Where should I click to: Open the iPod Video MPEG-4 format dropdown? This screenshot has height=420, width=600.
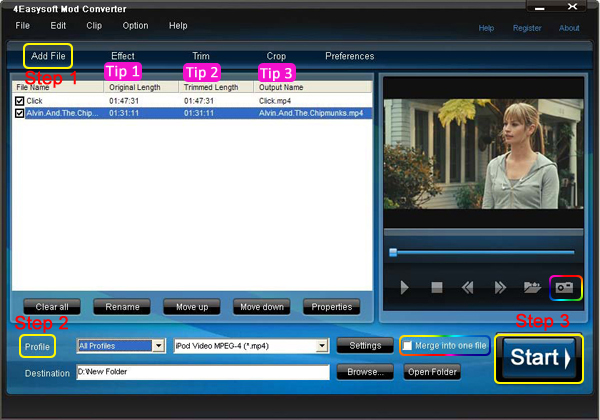click(322, 346)
